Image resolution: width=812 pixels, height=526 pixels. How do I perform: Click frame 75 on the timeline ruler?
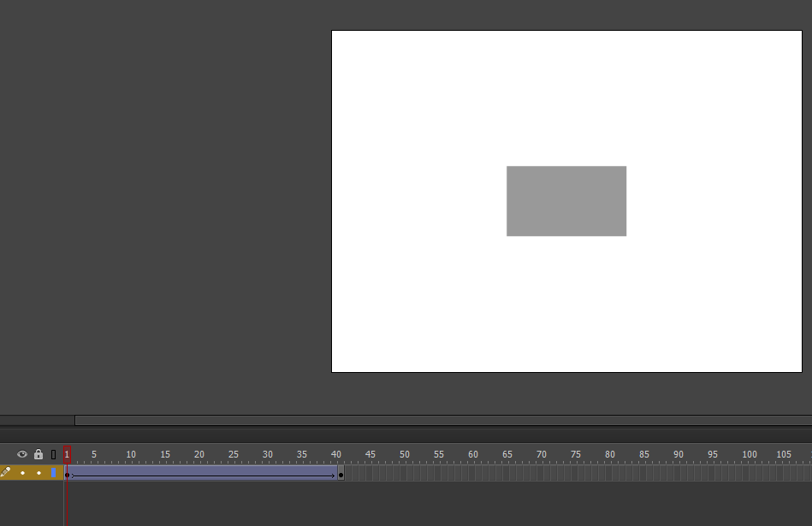coord(574,454)
